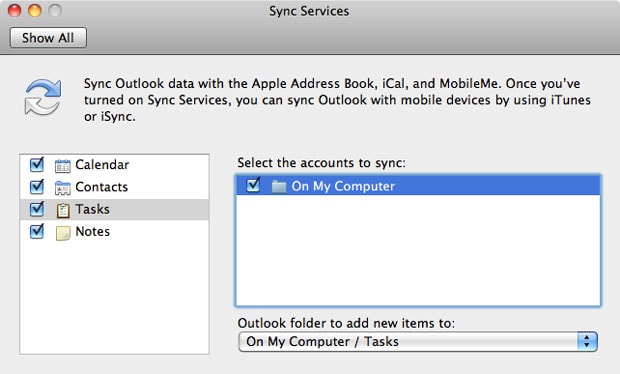The height and width of the screenshot is (374, 620).
Task: Disable the Notes sync checkbox
Action: pos(37,231)
